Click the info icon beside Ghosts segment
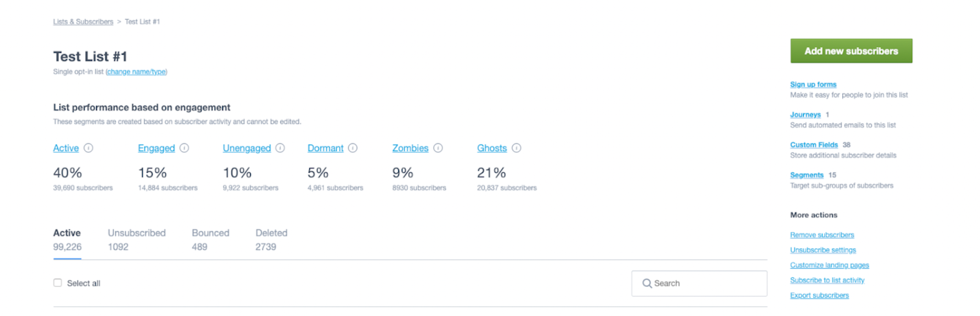980x316 pixels. tap(516, 148)
